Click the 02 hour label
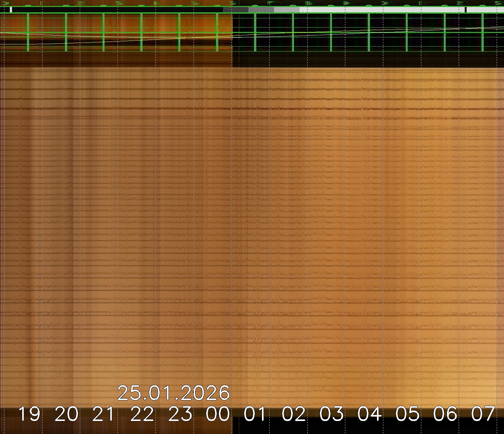Image resolution: width=504 pixels, height=434 pixels. 294,414
